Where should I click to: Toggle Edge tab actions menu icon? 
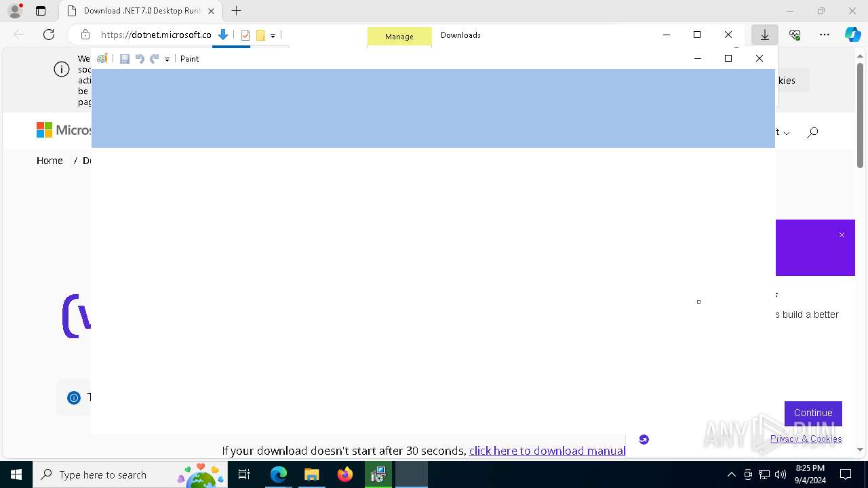point(41,11)
